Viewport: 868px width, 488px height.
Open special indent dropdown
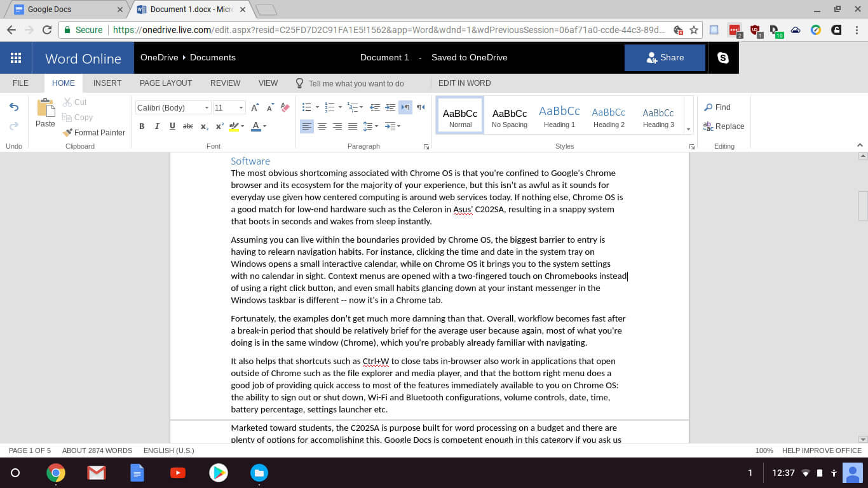(398, 126)
